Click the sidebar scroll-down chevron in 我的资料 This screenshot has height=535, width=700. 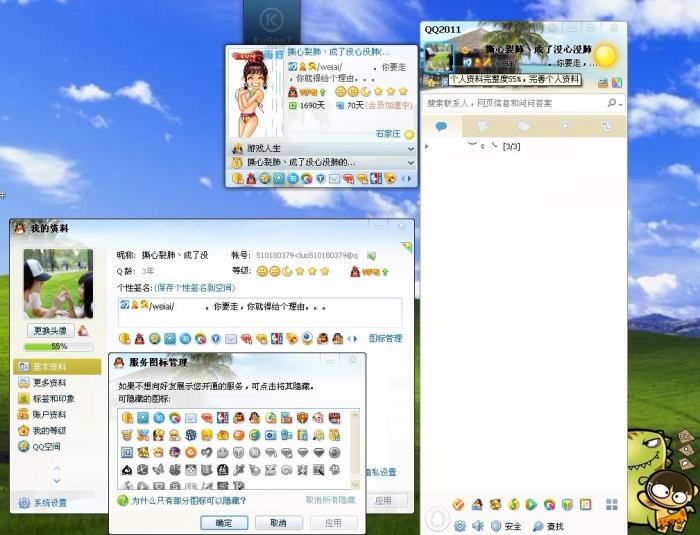coord(57,481)
